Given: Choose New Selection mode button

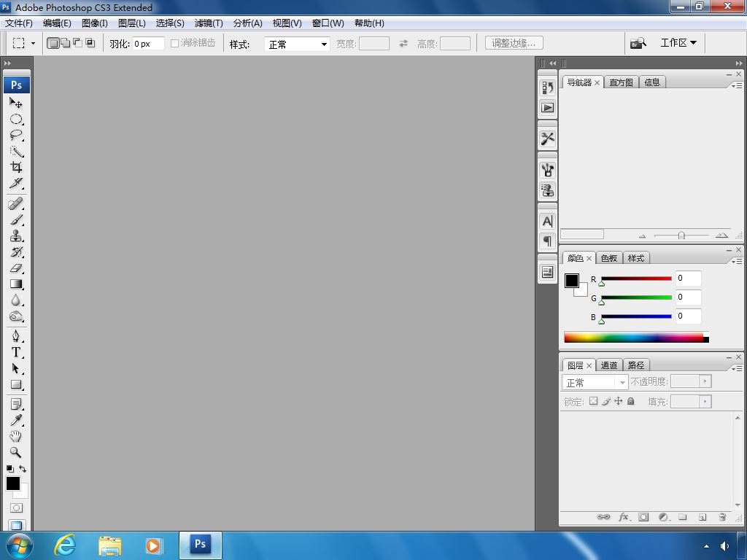Looking at the screenshot, I should (53, 43).
